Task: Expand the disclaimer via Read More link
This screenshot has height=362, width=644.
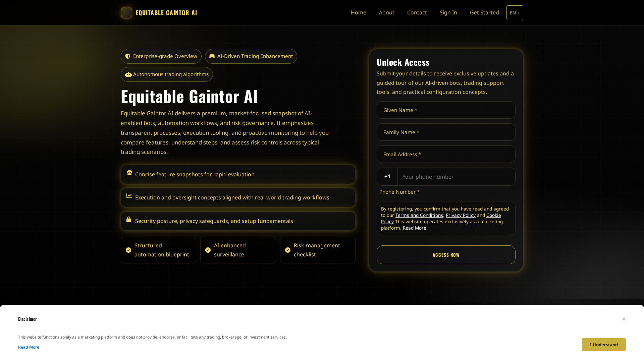Action: (x=29, y=347)
